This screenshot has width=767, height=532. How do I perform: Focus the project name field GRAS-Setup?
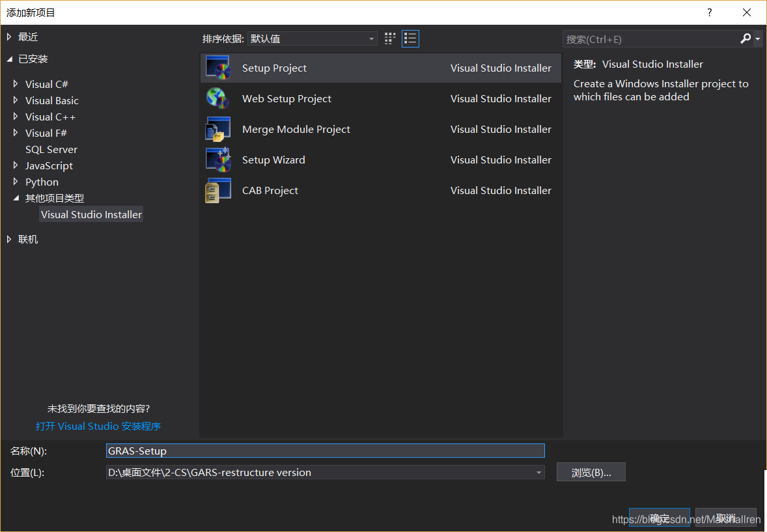pyautogui.click(x=326, y=451)
